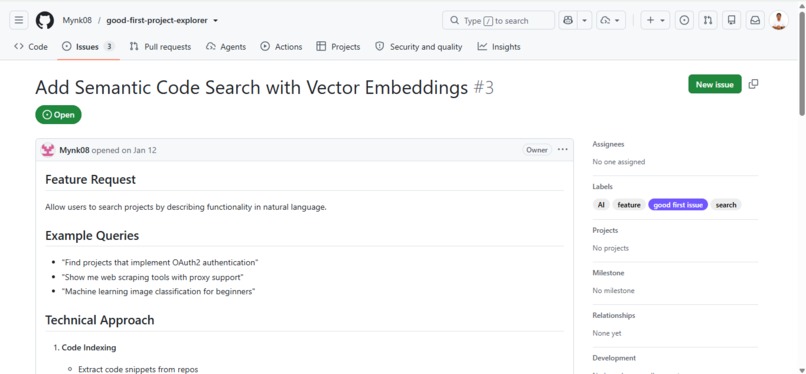Open the Labels sidebar section

pos(602,187)
